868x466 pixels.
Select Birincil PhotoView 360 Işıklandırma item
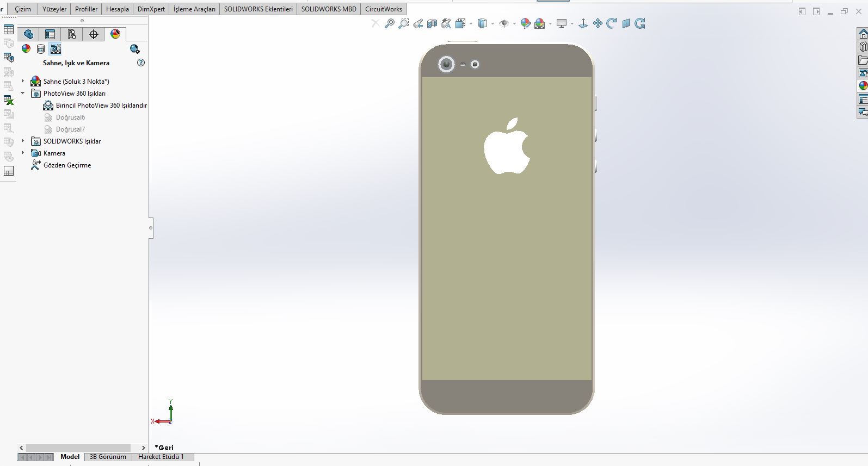click(95, 105)
